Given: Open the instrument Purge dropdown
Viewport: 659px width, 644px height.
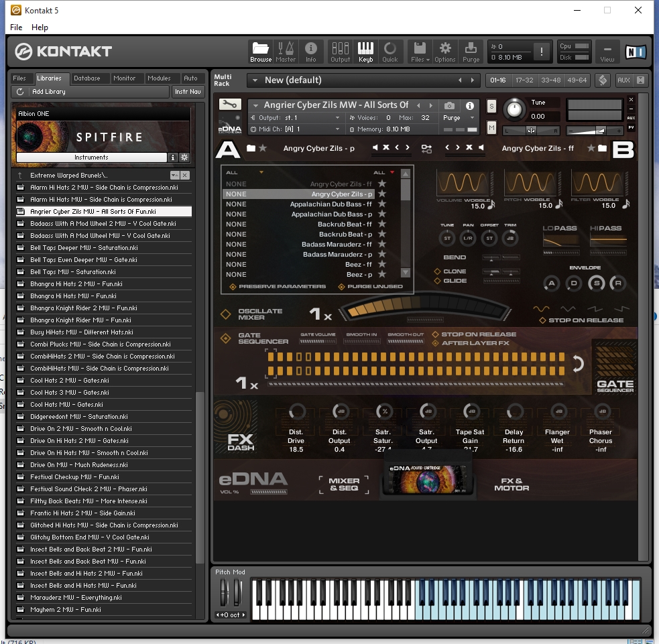Looking at the screenshot, I should pyautogui.click(x=459, y=118).
